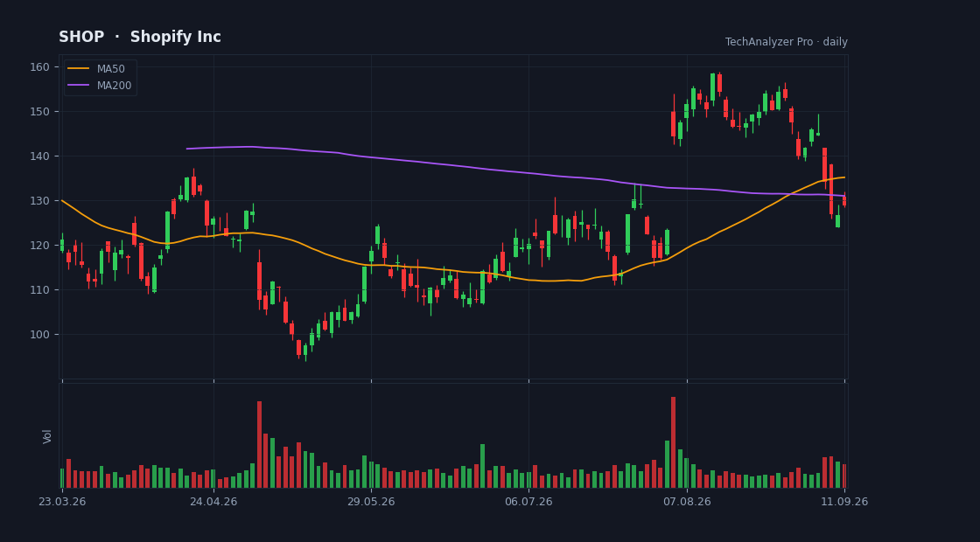Click the 07.08.26 date label
The height and width of the screenshot is (542, 980).
[x=687, y=502]
